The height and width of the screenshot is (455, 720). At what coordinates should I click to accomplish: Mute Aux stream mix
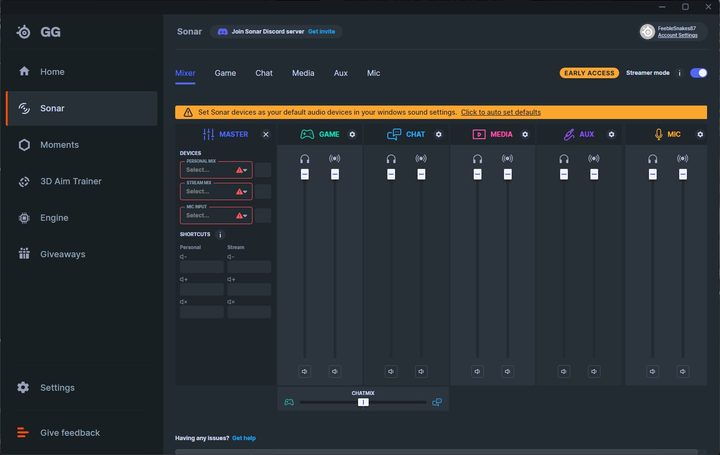click(594, 371)
